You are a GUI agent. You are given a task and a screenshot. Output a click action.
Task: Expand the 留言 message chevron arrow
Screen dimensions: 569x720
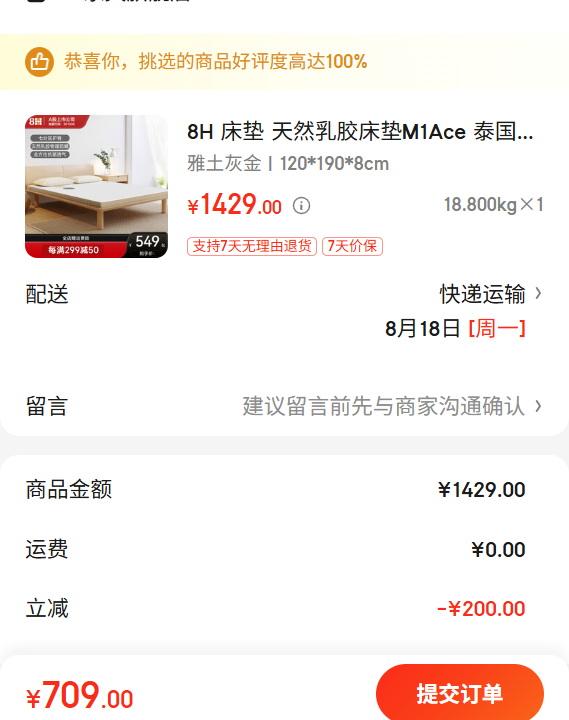coord(538,406)
